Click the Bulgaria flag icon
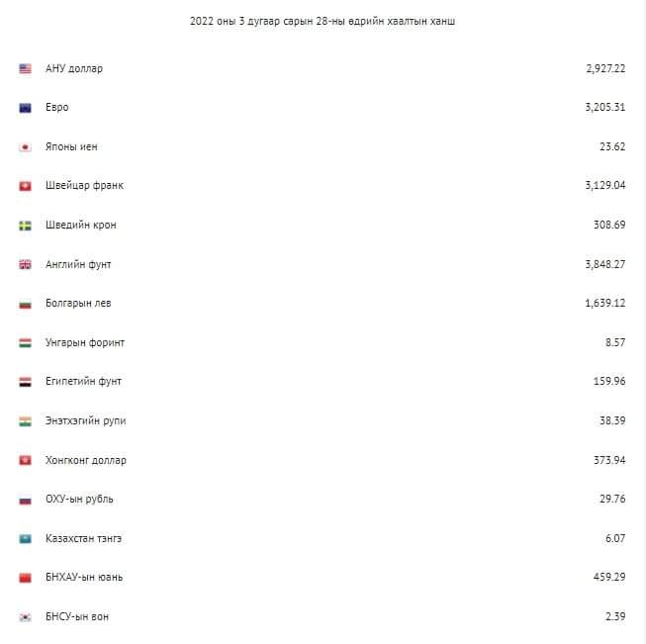Image resolution: width=646 pixels, height=644 pixels. click(26, 304)
